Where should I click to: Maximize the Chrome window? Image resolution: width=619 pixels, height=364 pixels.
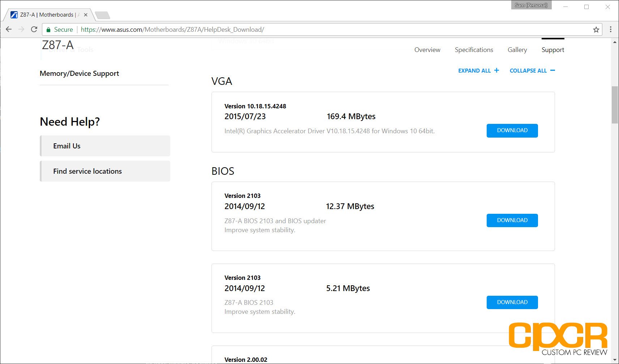click(586, 6)
